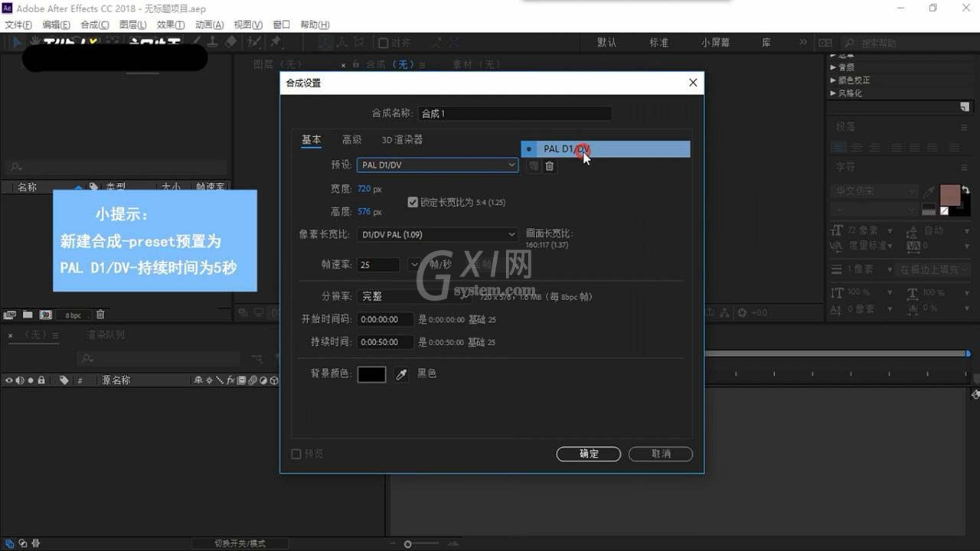Toggle the Snapping checkbox in toolbar
This screenshot has width=980, height=551.
383,43
